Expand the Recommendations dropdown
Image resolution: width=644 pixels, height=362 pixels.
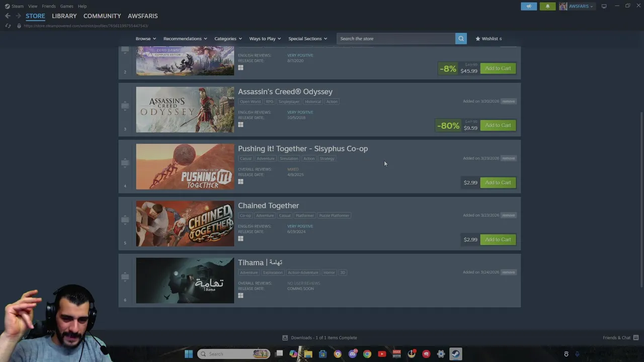[185, 39]
